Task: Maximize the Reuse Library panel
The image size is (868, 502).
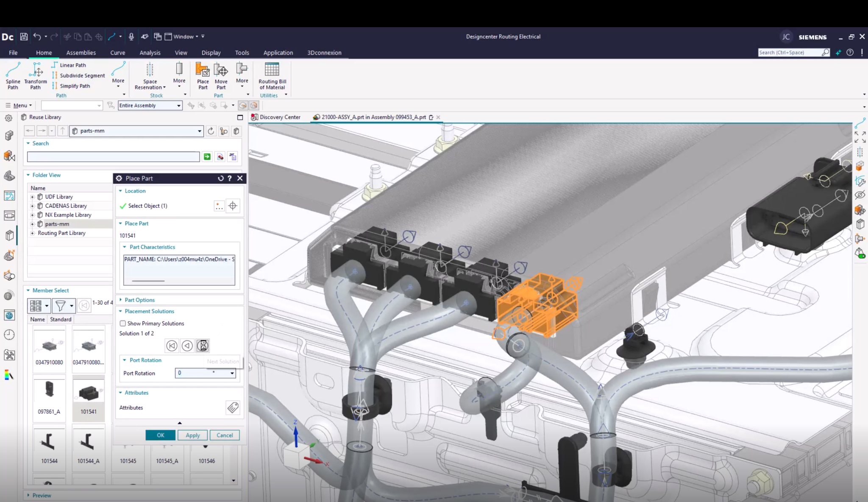Action: 240,117
